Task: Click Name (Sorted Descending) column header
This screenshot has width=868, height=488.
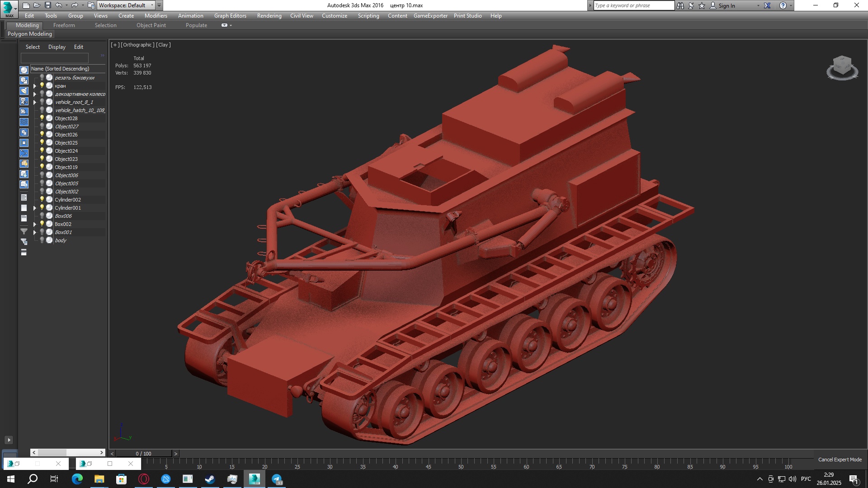Action: click(67, 69)
